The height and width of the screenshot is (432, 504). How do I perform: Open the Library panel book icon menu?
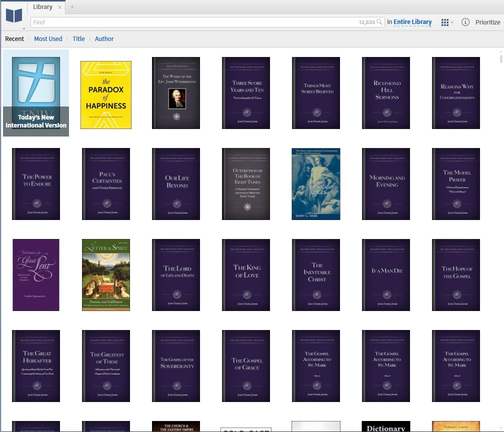[x=14, y=15]
